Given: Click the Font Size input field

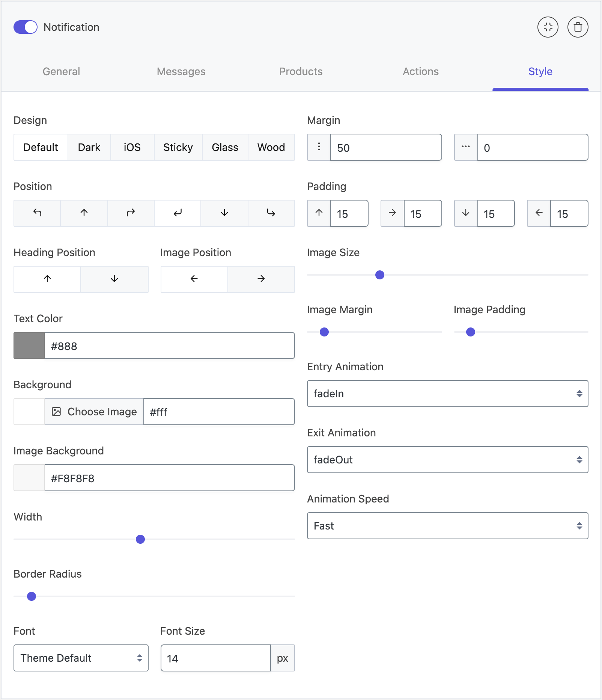Looking at the screenshot, I should [x=215, y=658].
